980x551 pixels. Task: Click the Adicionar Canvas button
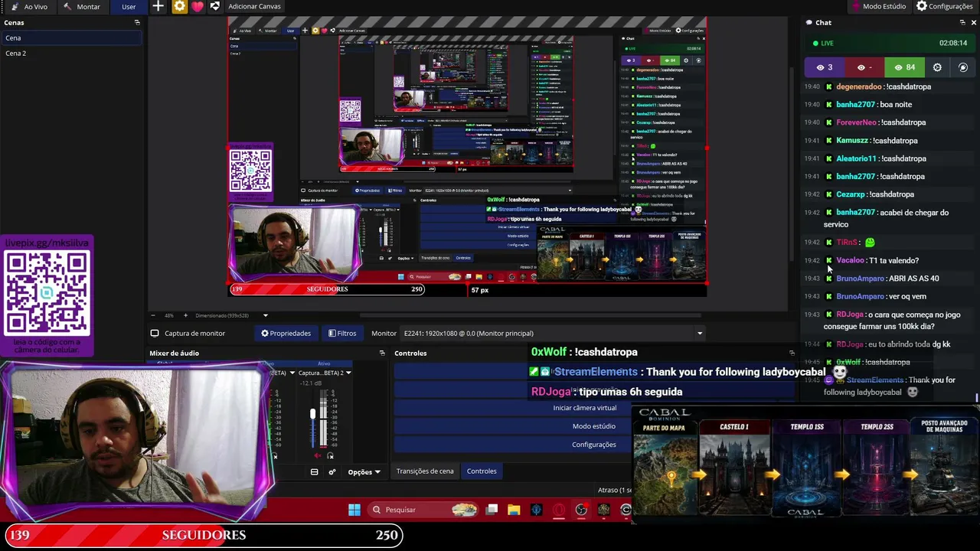(254, 7)
